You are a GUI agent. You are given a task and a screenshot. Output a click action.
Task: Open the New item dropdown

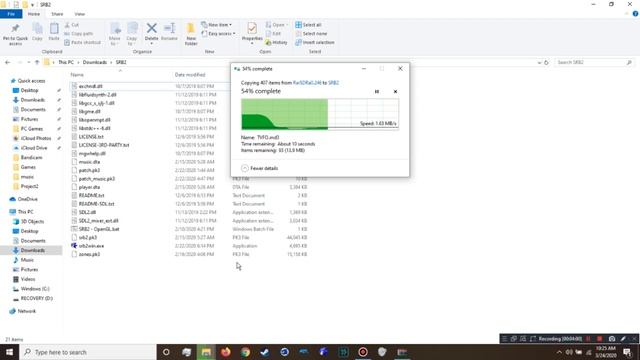point(217,25)
